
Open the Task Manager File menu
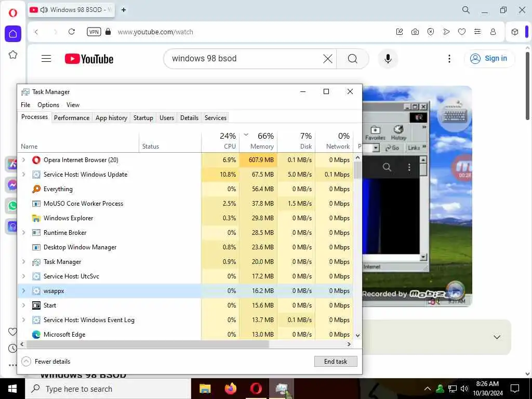point(25,105)
